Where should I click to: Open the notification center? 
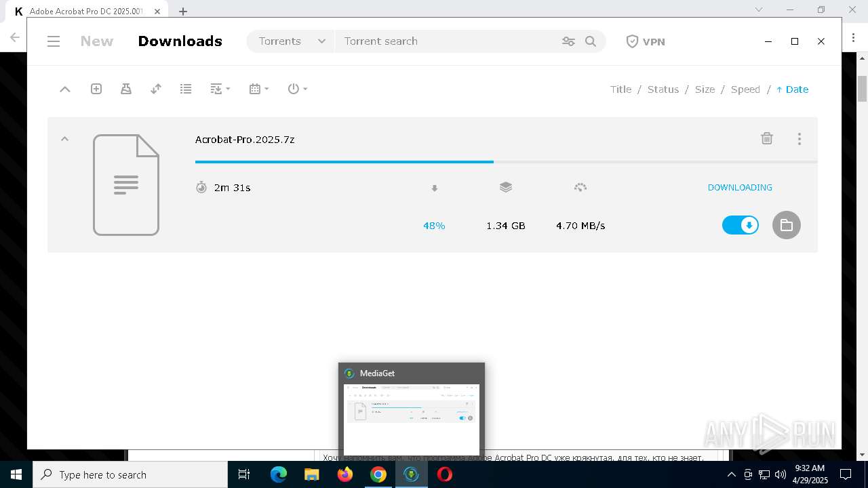tap(846, 474)
